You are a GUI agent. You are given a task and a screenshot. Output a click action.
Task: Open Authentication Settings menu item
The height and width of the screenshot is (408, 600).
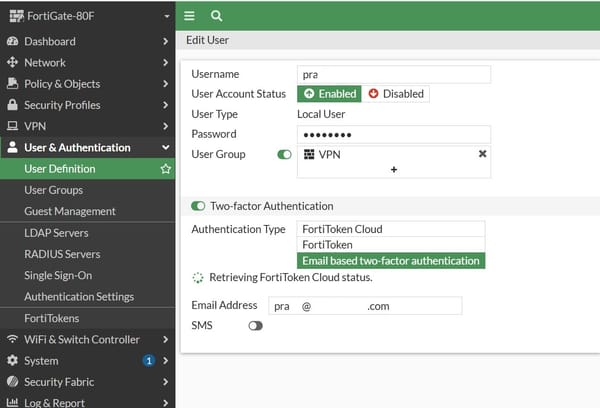point(88,297)
